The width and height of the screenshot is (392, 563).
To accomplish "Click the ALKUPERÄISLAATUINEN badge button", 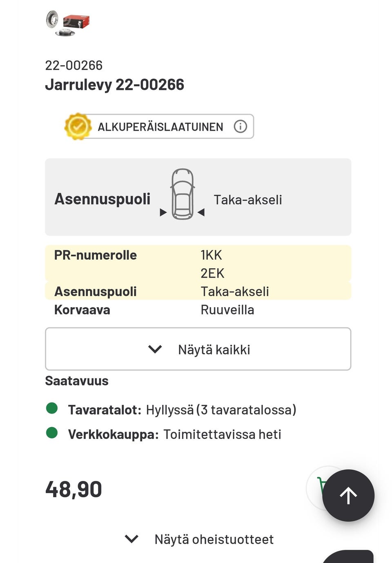I will (160, 126).
